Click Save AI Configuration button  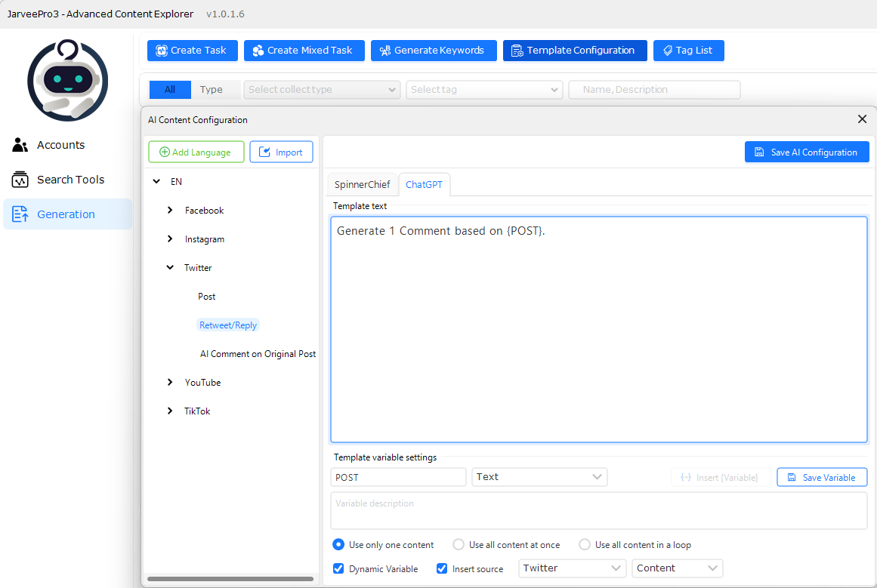tap(806, 152)
